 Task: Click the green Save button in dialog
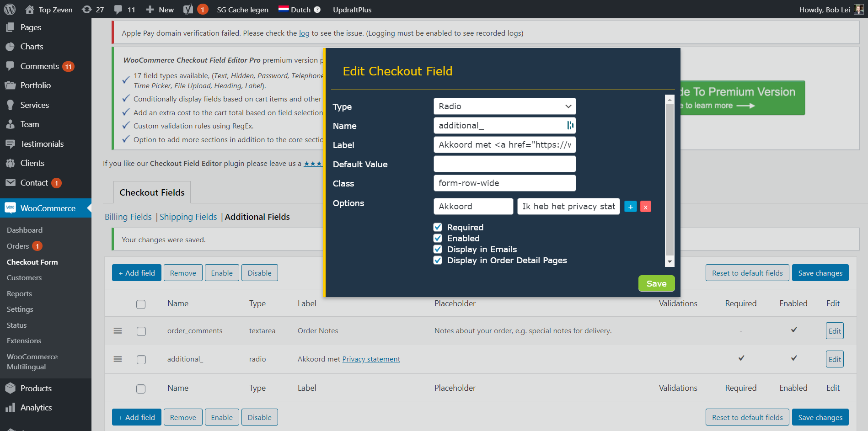[x=656, y=283]
